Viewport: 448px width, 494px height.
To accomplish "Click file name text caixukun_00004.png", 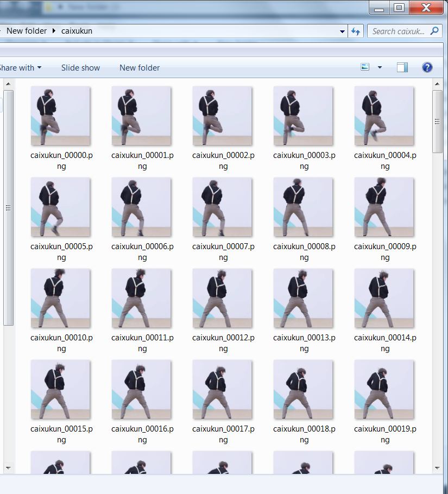I will click(x=385, y=161).
